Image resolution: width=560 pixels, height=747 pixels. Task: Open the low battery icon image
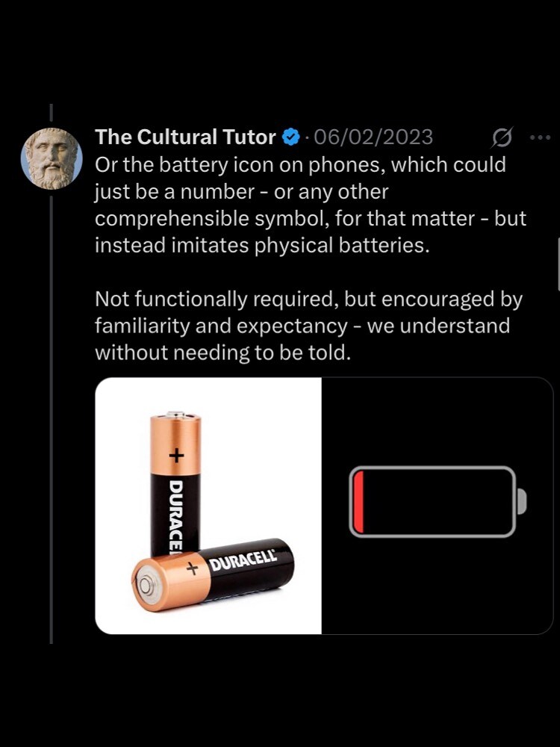[438, 506]
